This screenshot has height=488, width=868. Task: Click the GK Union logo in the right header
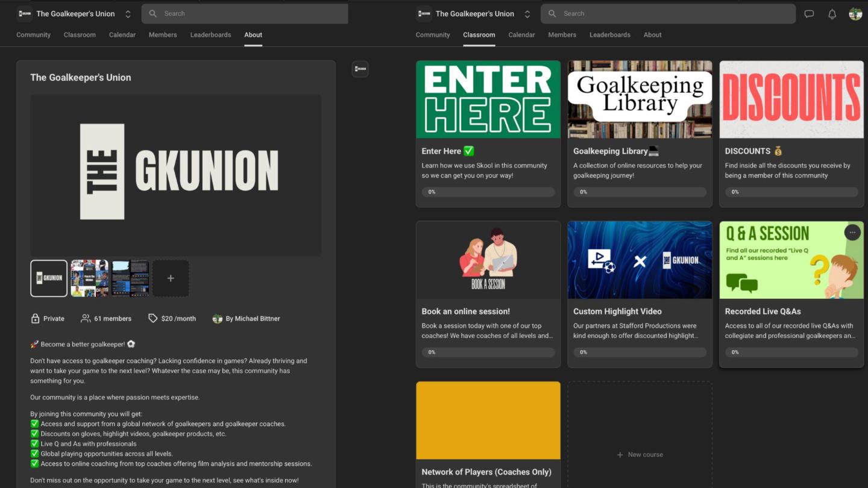pyautogui.click(x=424, y=14)
